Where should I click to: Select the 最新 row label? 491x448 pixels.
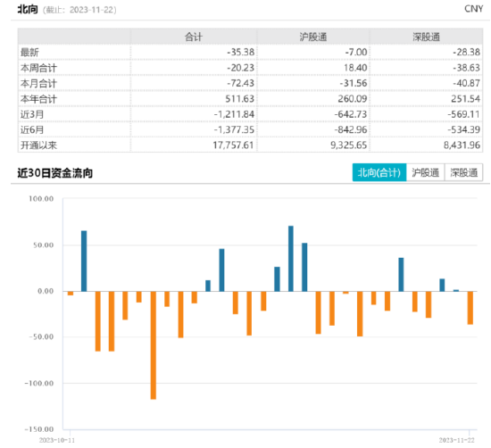(29, 53)
